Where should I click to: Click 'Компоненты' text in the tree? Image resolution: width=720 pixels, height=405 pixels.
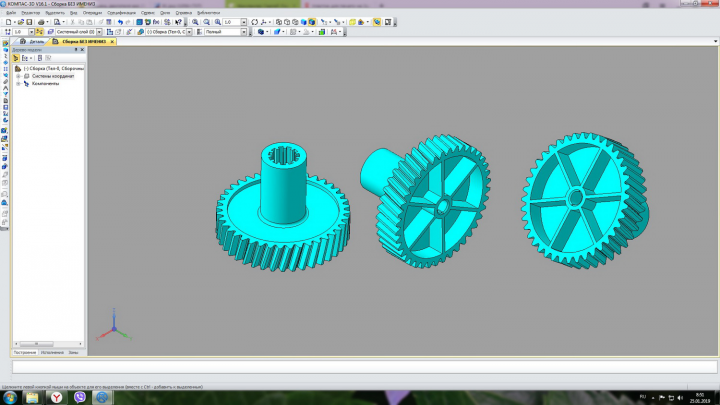(x=45, y=84)
